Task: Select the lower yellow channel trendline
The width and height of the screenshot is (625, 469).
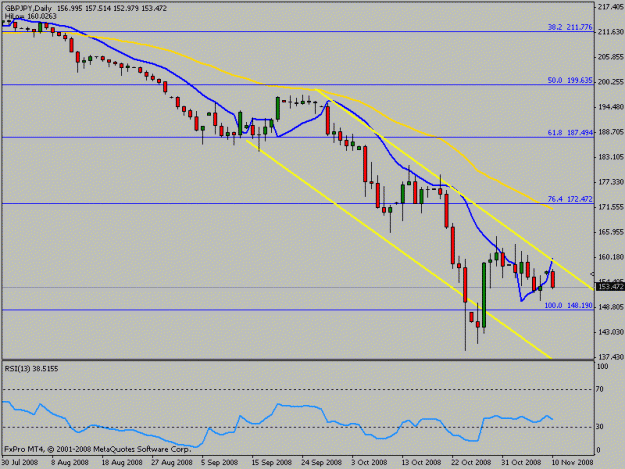Action: tap(399, 249)
